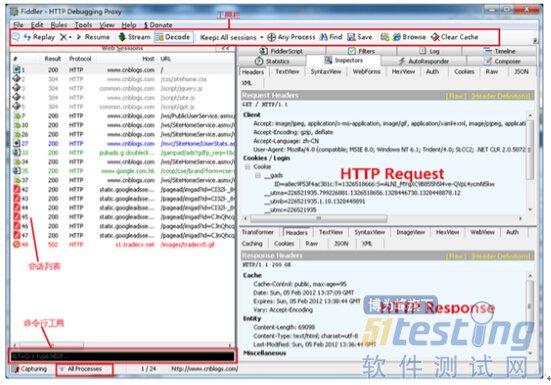The height and width of the screenshot is (385, 551).
Task: Click the Replay toolbar button
Action: pos(39,37)
